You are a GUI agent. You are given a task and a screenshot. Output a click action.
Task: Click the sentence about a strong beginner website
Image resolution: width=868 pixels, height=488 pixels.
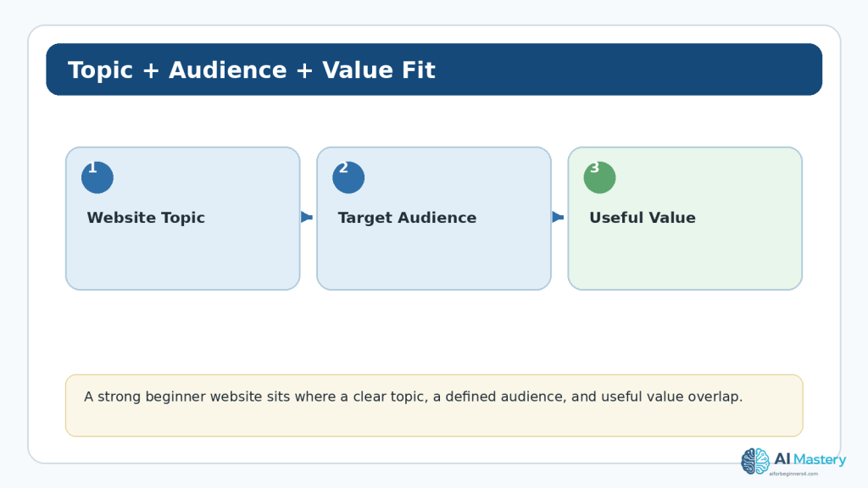(413, 396)
